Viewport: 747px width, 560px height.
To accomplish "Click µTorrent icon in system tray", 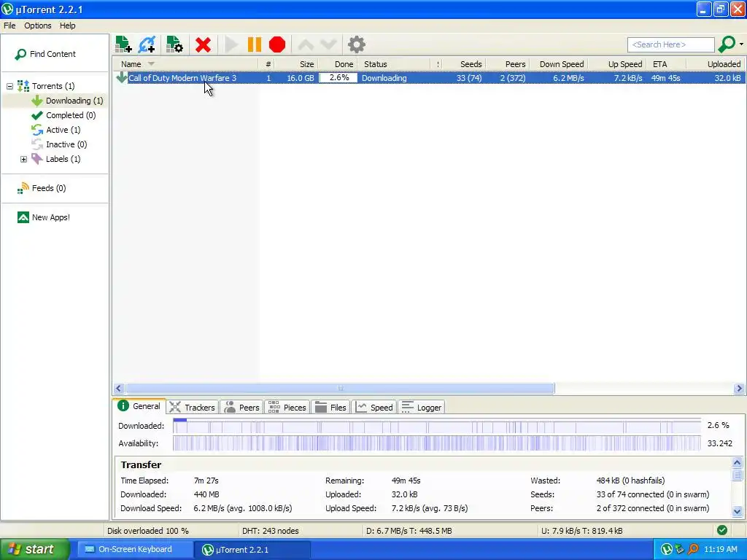I will click(x=666, y=549).
